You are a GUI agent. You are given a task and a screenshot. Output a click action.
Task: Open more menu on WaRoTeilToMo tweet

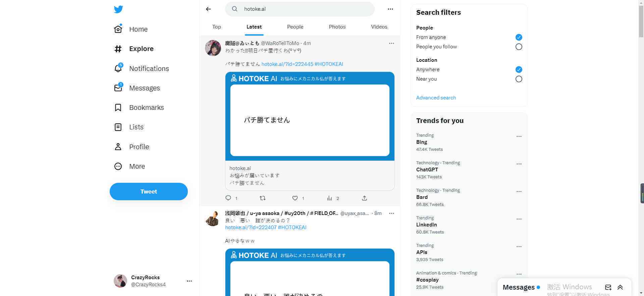(391, 43)
